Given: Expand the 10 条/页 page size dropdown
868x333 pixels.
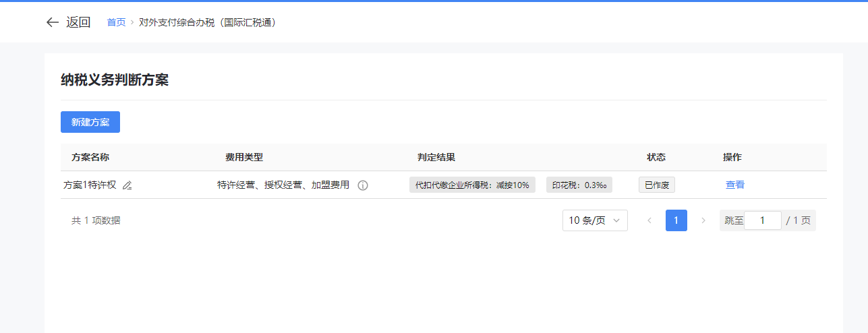Looking at the screenshot, I should [x=595, y=220].
